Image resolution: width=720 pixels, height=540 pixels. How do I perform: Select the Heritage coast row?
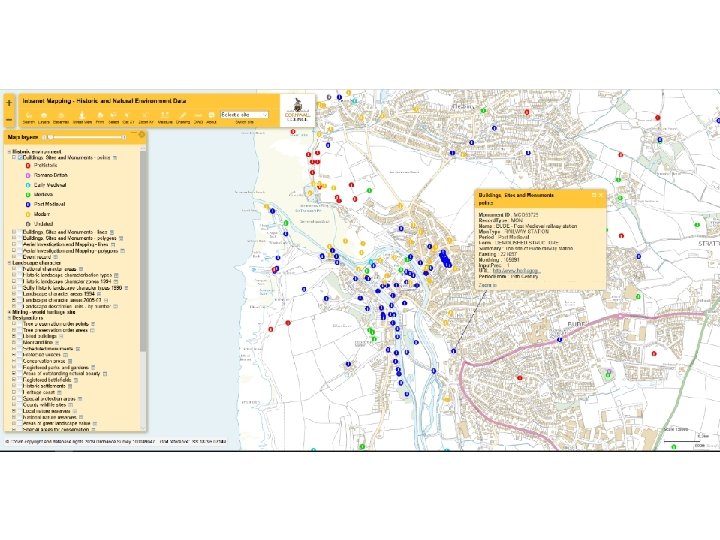(x=39, y=393)
